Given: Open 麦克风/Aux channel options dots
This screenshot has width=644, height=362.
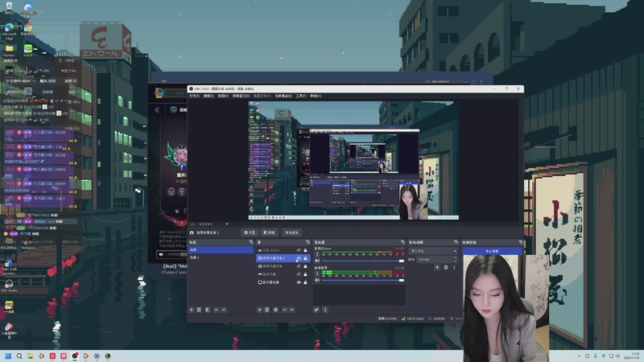Looking at the screenshot, I should tap(317, 254).
